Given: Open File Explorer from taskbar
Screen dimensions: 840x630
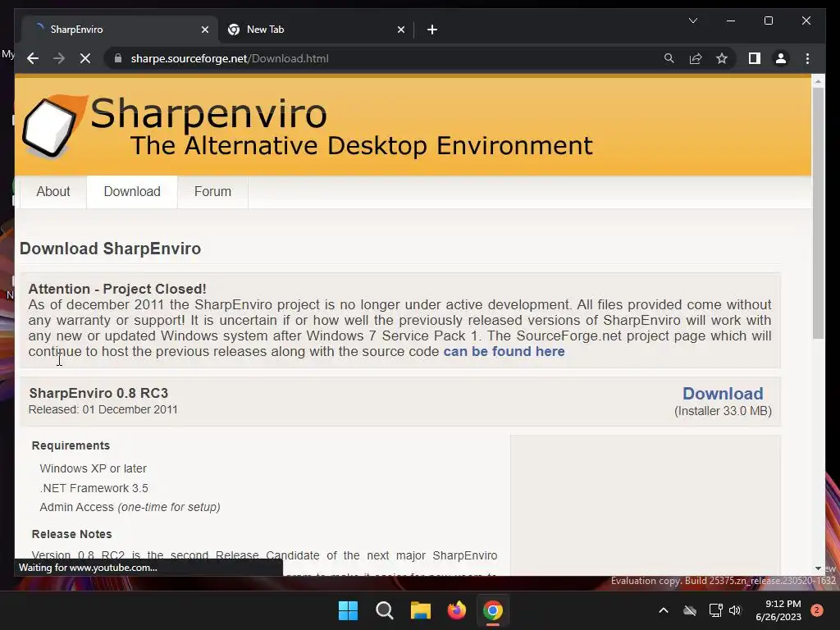Looking at the screenshot, I should [421, 610].
